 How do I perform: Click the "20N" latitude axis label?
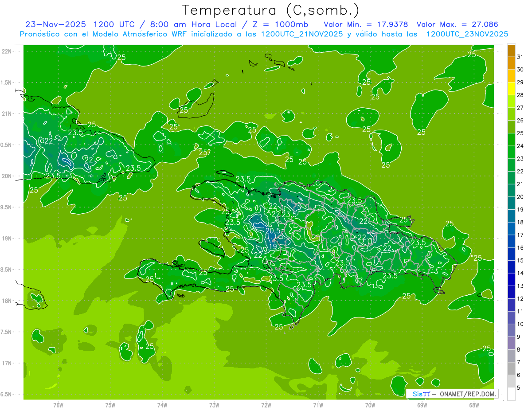(x=7, y=176)
